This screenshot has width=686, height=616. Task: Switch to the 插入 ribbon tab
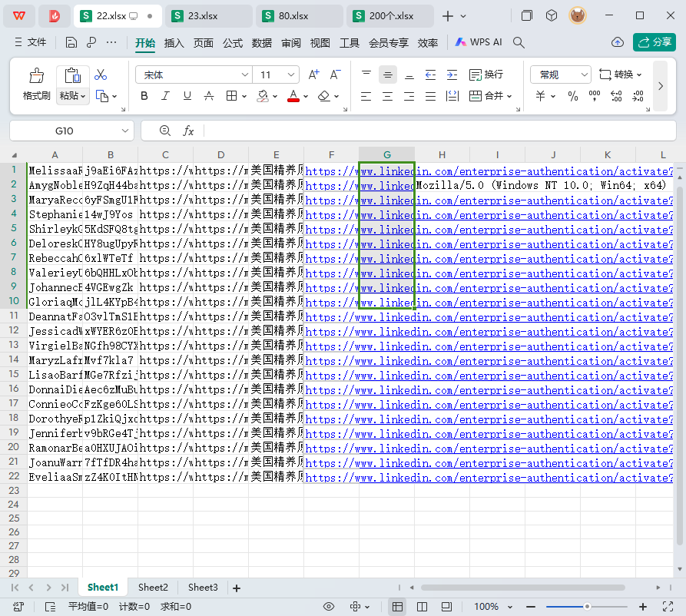coord(174,43)
